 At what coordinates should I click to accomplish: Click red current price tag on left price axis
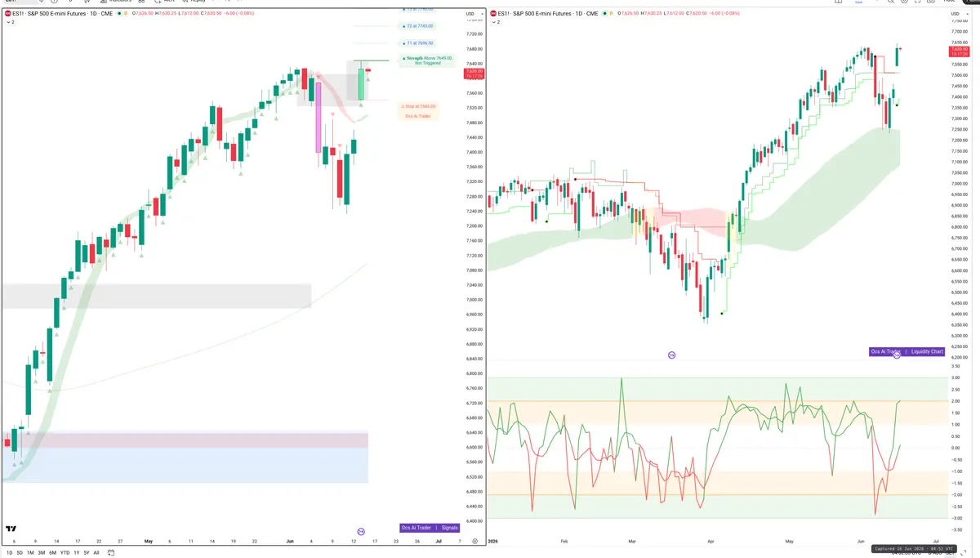[x=474, y=74]
